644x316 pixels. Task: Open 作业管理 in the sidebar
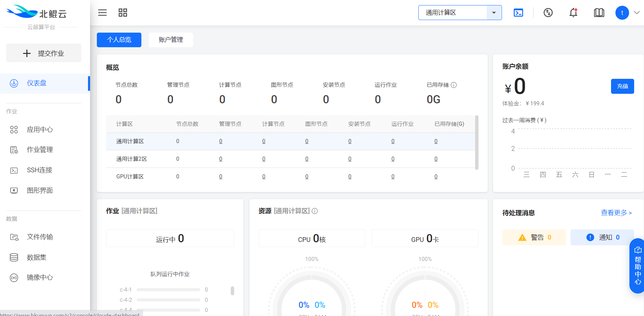pos(40,150)
